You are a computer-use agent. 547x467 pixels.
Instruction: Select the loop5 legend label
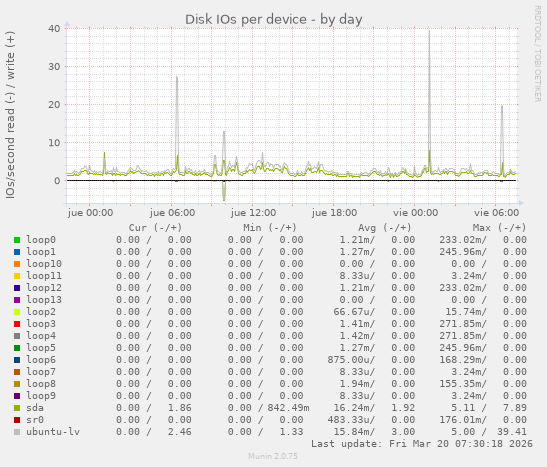click(41, 348)
